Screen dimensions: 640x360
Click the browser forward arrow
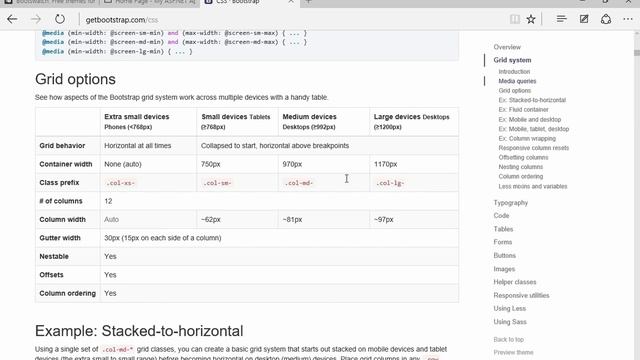[36, 19]
